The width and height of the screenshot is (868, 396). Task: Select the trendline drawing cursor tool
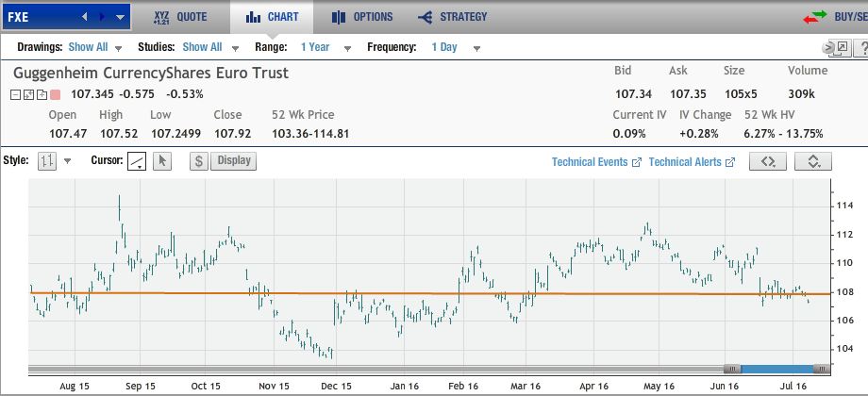(x=137, y=161)
